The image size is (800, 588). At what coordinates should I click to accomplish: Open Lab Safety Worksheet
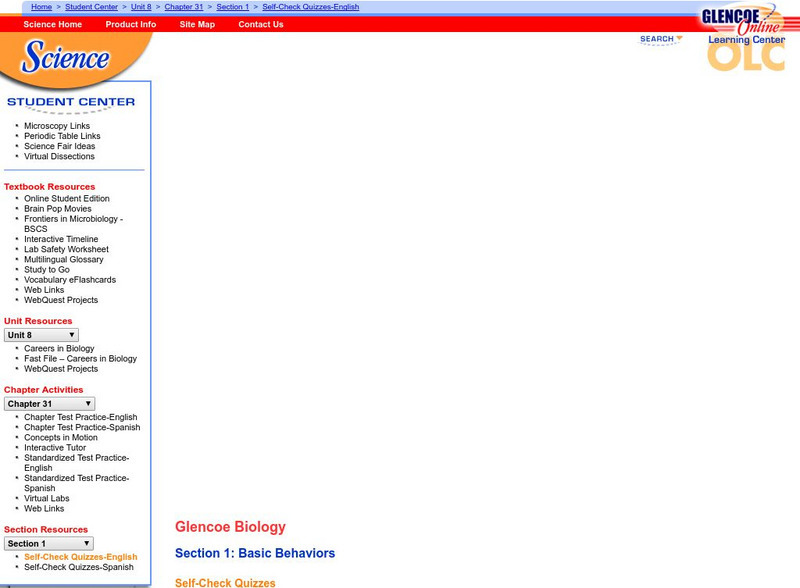point(66,249)
